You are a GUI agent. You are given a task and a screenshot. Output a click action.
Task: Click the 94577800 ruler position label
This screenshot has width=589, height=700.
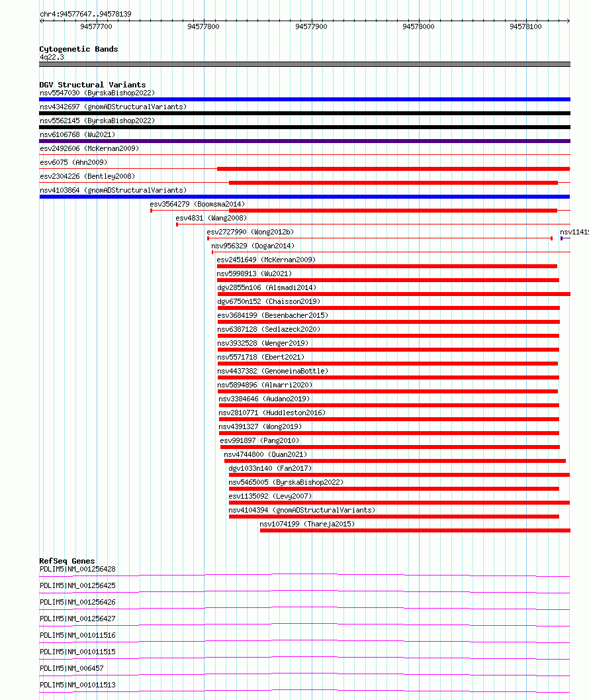pos(203,26)
